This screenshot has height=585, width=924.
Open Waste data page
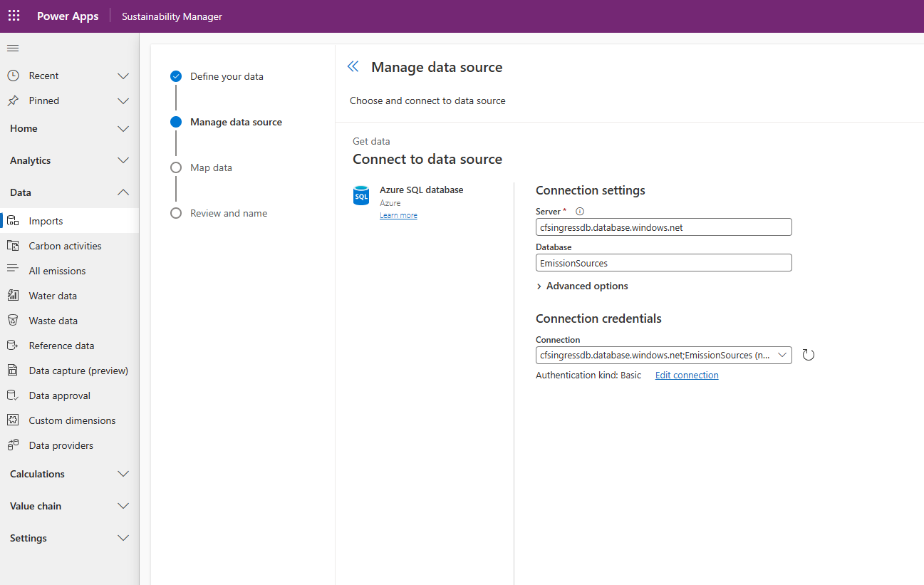(x=69, y=321)
